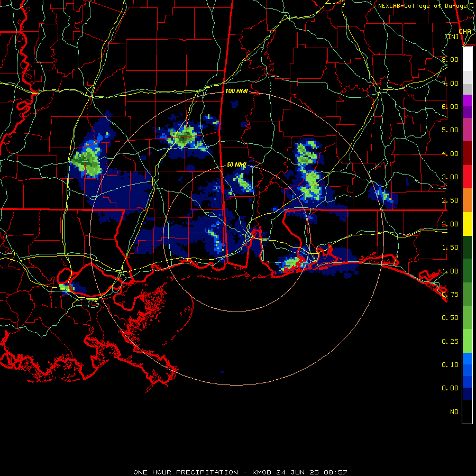Click the bright red swatch beside 3.00
This screenshot has width=476, height=476.
[x=467, y=177]
